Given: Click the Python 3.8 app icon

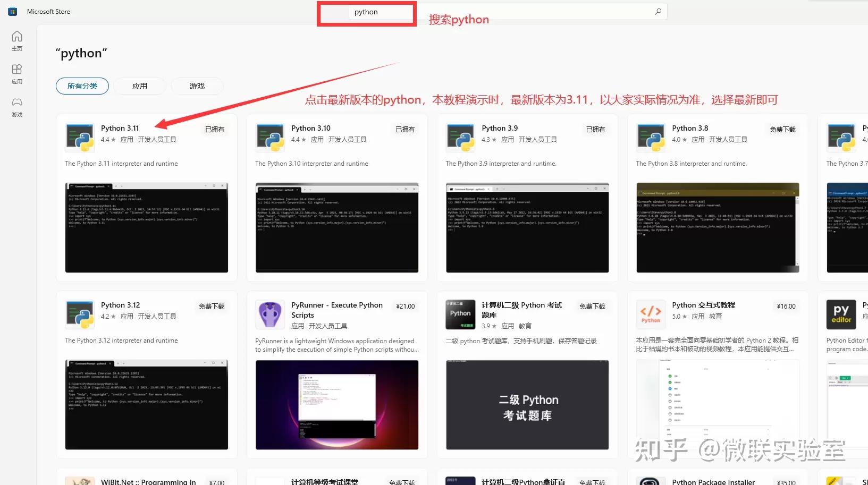Looking at the screenshot, I should pyautogui.click(x=651, y=137).
